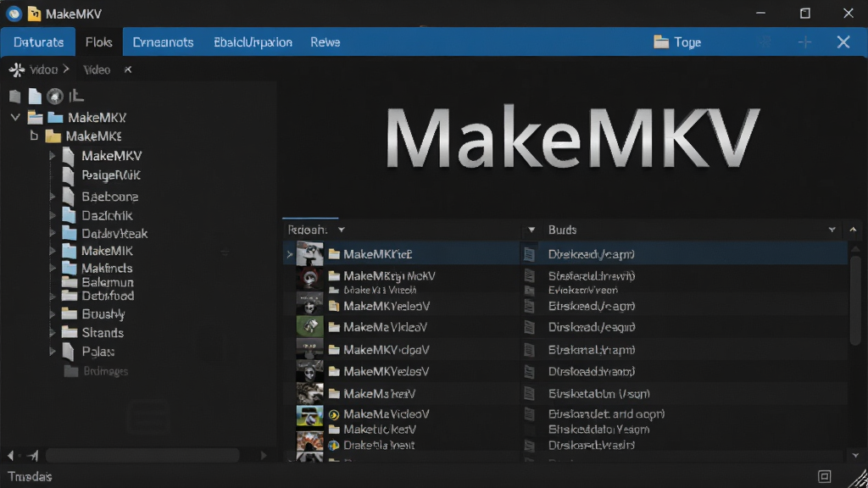The height and width of the screenshot is (488, 868).
Task: Open the dropdown at right of Burds header
Action: [x=832, y=230]
